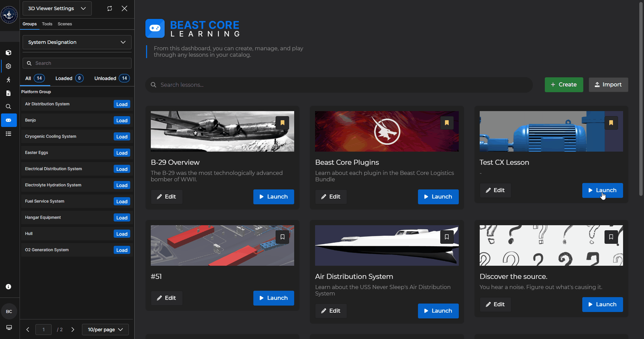Image resolution: width=644 pixels, height=339 pixels.
Task: Load the Fuel Service System group
Action: (x=122, y=202)
